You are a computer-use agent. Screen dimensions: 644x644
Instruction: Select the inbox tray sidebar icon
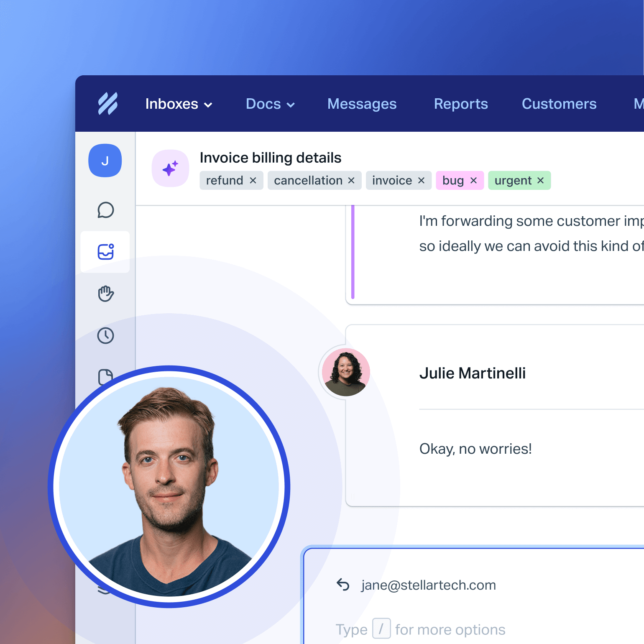pyautogui.click(x=105, y=252)
